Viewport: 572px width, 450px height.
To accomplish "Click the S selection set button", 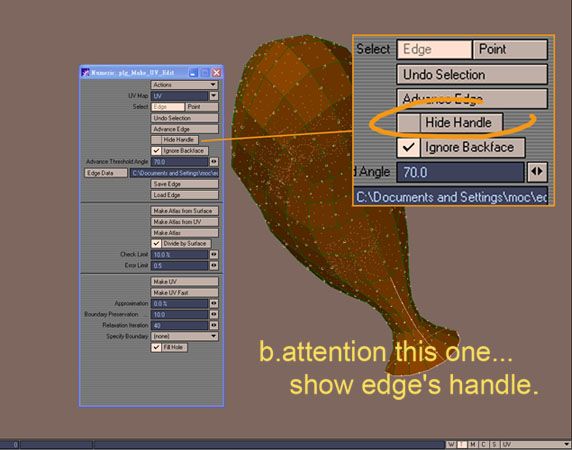I will point(494,445).
